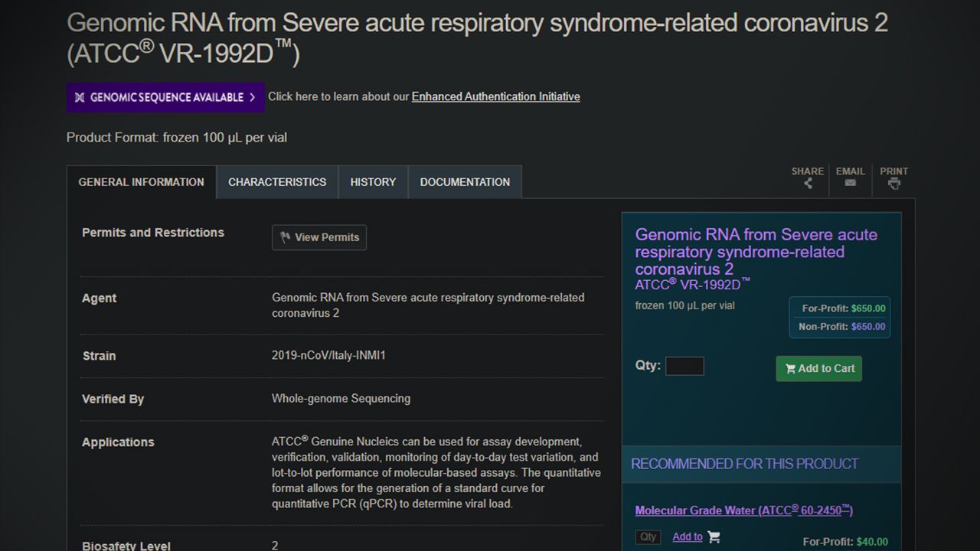This screenshot has width=980, height=551.
Task: Click the chevron arrow on Genomic Sequence banner
Action: click(252, 97)
